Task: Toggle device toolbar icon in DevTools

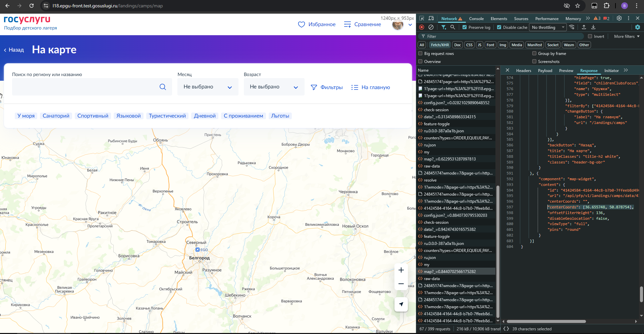Action: pos(431,18)
